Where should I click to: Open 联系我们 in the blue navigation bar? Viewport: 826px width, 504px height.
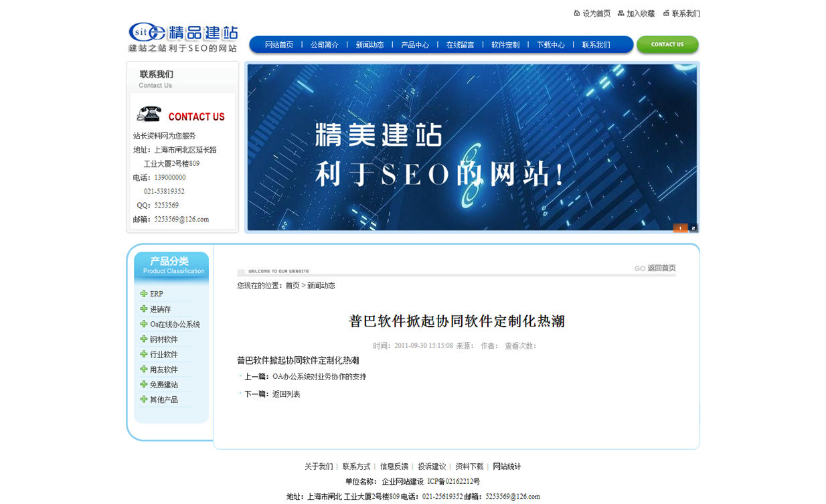[x=596, y=45]
